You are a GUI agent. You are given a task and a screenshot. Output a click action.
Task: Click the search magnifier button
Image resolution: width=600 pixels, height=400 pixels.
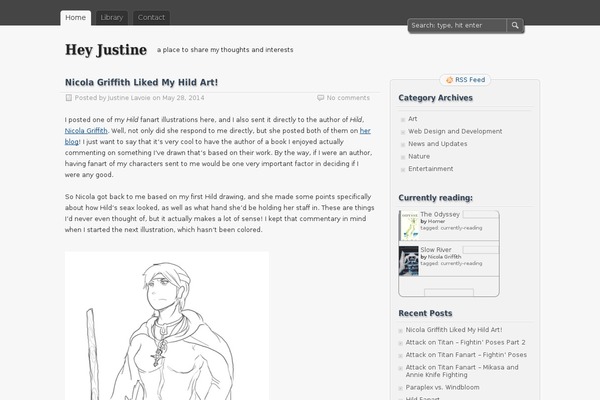pos(515,25)
